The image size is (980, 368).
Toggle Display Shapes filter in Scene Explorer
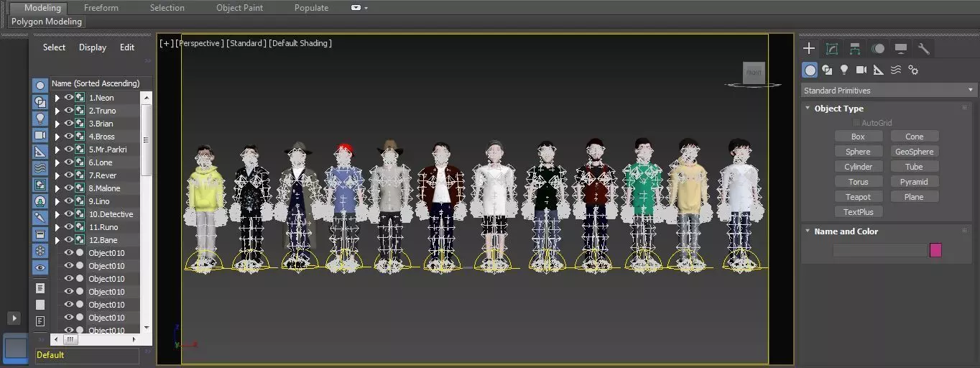coord(40,102)
